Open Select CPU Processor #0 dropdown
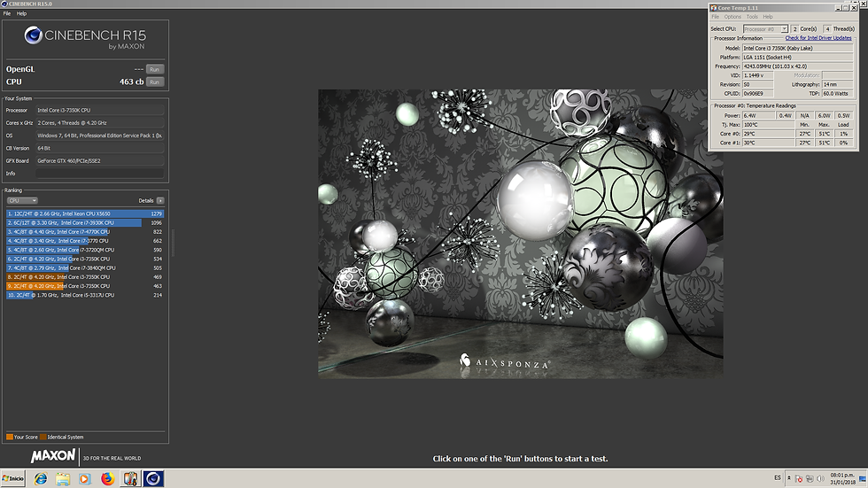868x488 pixels. pyautogui.click(x=765, y=28)
